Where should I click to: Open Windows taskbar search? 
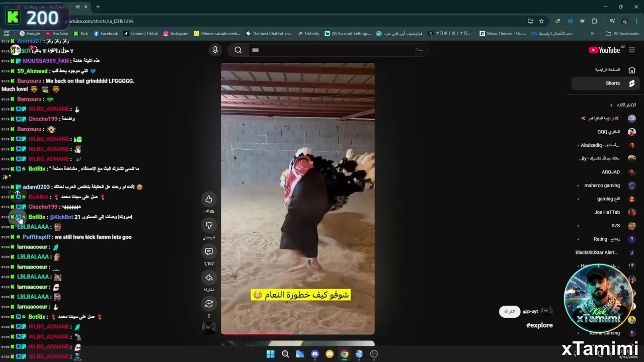tap(285, 354)
